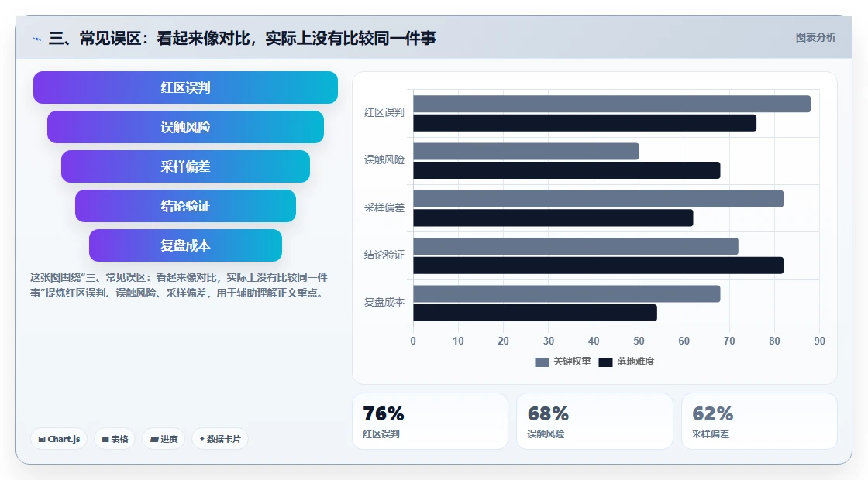
Task: Click the 表格 tag chip
Action: pos(115,439)
